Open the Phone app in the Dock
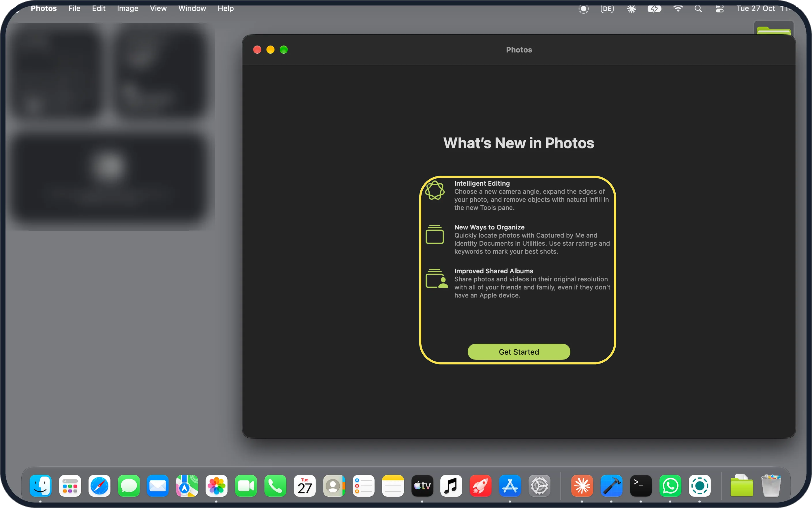 [x=275, y=486]
